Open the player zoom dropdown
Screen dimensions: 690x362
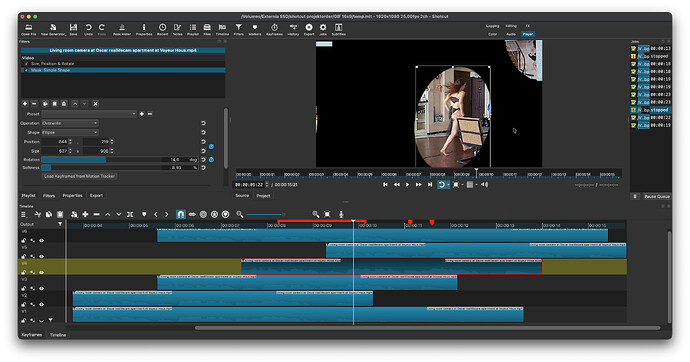tap(462, 185)
